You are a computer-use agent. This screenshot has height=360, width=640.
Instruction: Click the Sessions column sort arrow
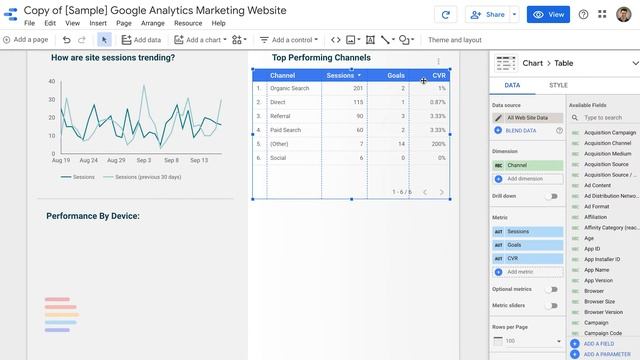[x=360, y=76]
